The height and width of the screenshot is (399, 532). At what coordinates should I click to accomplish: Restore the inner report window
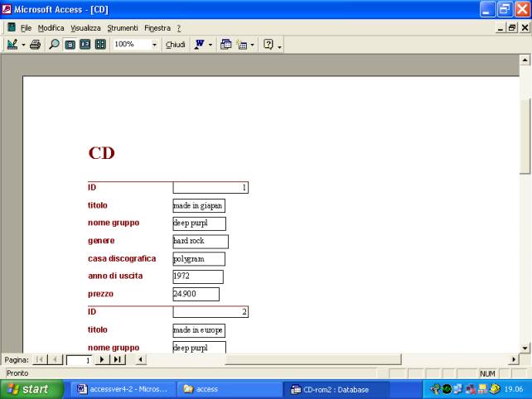click(512, 28)
